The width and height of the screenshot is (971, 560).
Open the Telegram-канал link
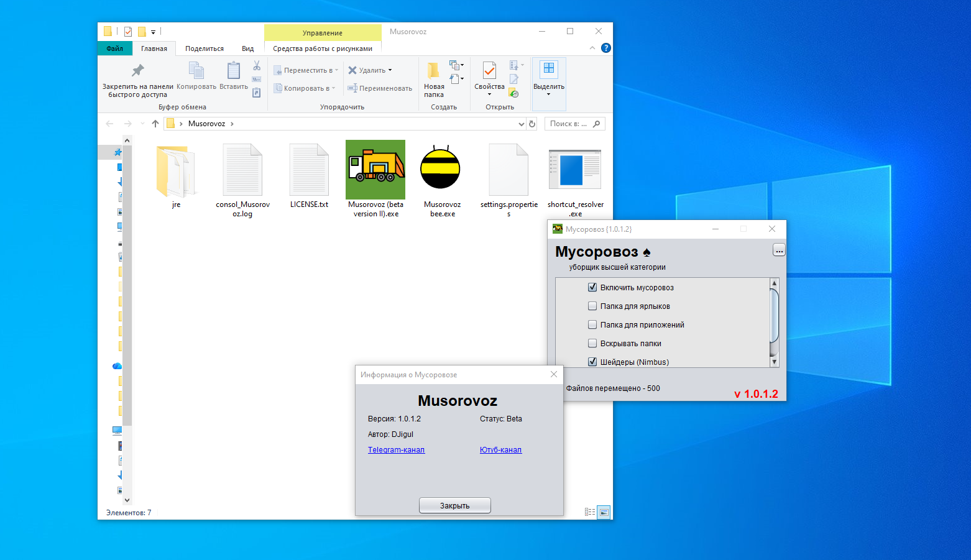[x=396, y=449]
